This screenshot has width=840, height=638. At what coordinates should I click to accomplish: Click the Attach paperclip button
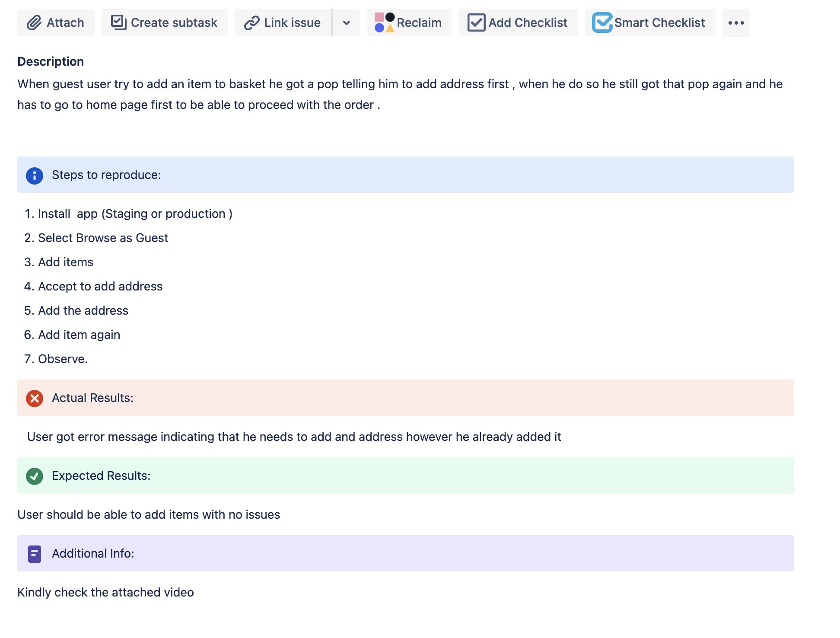[x=56, y=22]
